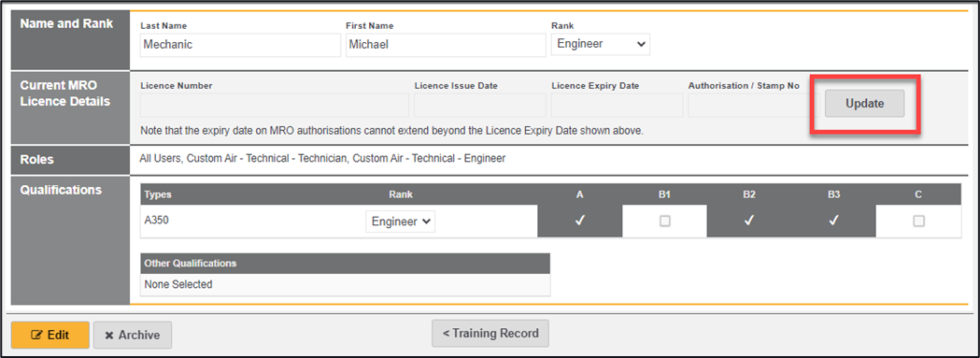Click the Update licence details button
Screen dimensions: 980x358
(864, 104)
